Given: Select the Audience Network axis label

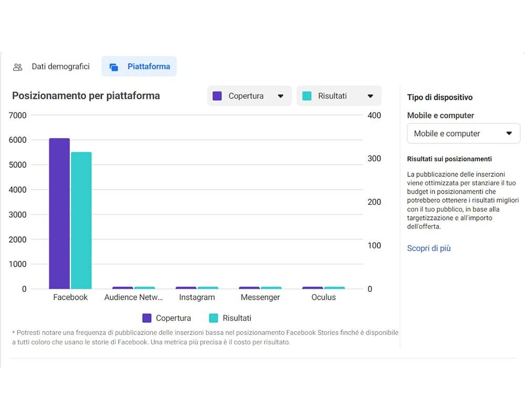Looking at the screenshot, I should 133,297.
